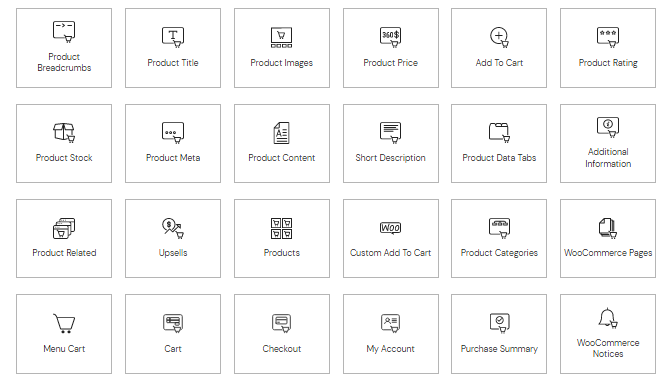Pick the Checkout widget icon
Image resolution: width=670 pixels, height=382 pixels.
coord(282,323)
